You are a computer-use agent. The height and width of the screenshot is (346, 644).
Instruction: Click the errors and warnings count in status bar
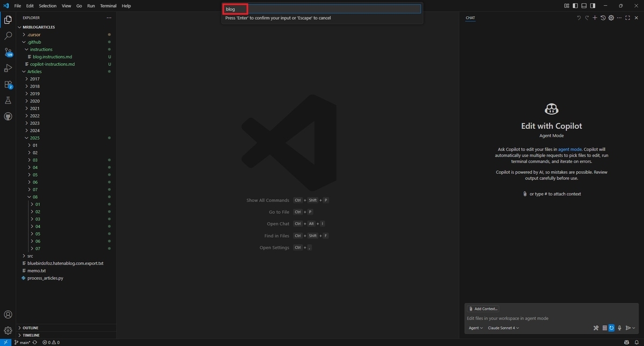pyautogui.click(x=52, y=342)
